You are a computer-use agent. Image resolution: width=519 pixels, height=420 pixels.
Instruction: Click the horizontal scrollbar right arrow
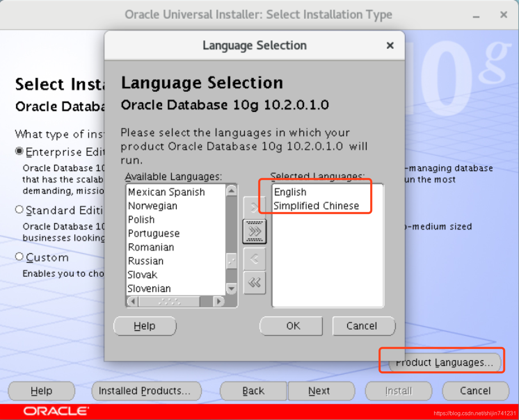(218, 301)
